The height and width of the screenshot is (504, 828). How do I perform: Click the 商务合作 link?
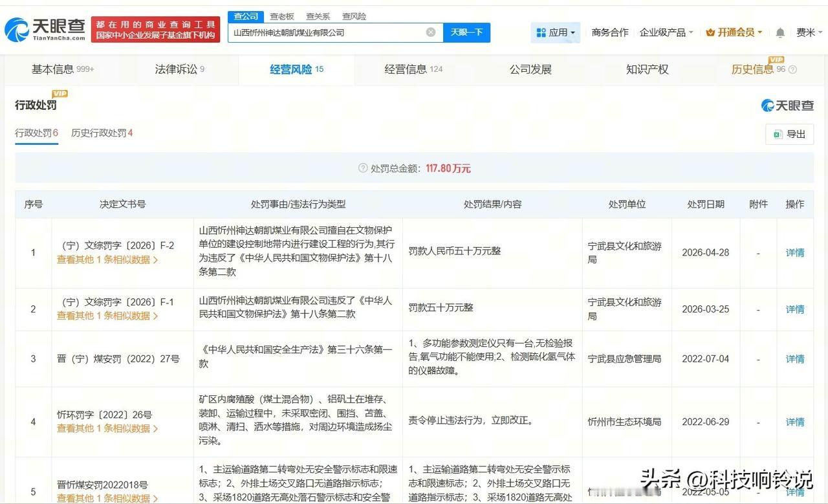coord(610,32)
